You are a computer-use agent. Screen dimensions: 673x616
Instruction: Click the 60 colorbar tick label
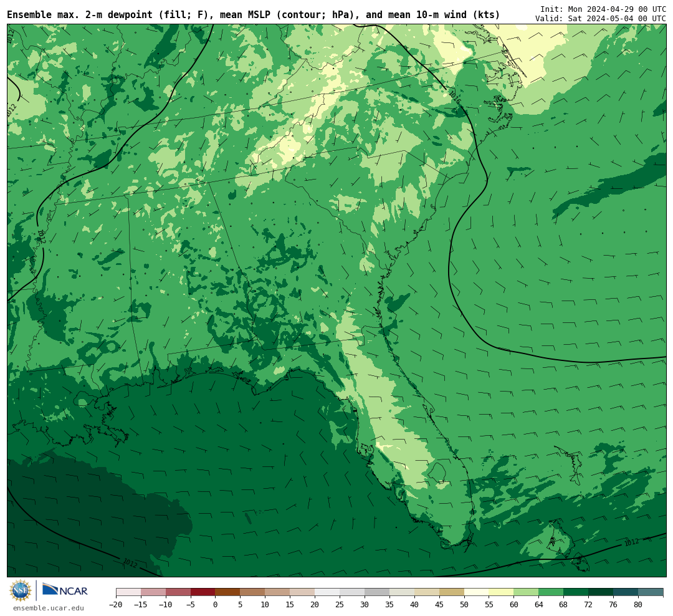[x=514, y=605]
